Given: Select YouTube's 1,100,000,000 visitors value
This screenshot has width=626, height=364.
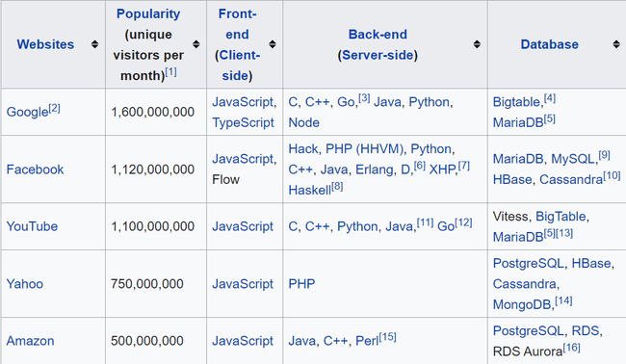Looking at the screenshot, I should [x=153, y=226].
